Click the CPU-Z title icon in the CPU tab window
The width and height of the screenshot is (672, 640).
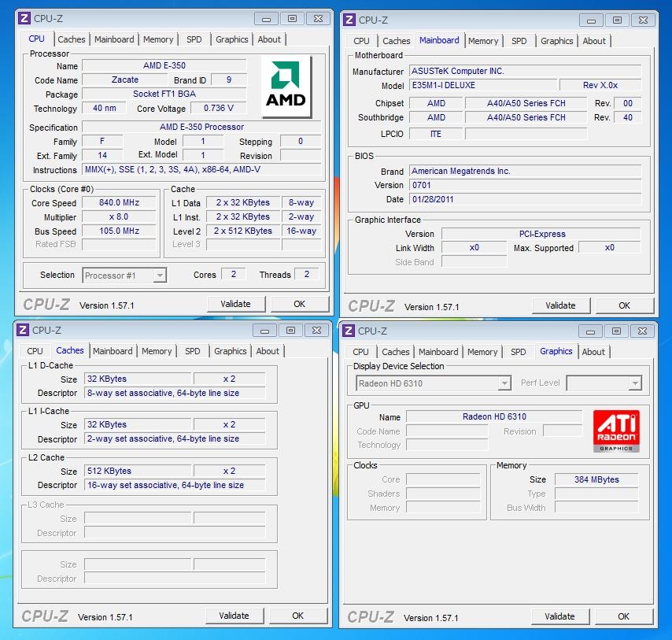tap(24, 18)
